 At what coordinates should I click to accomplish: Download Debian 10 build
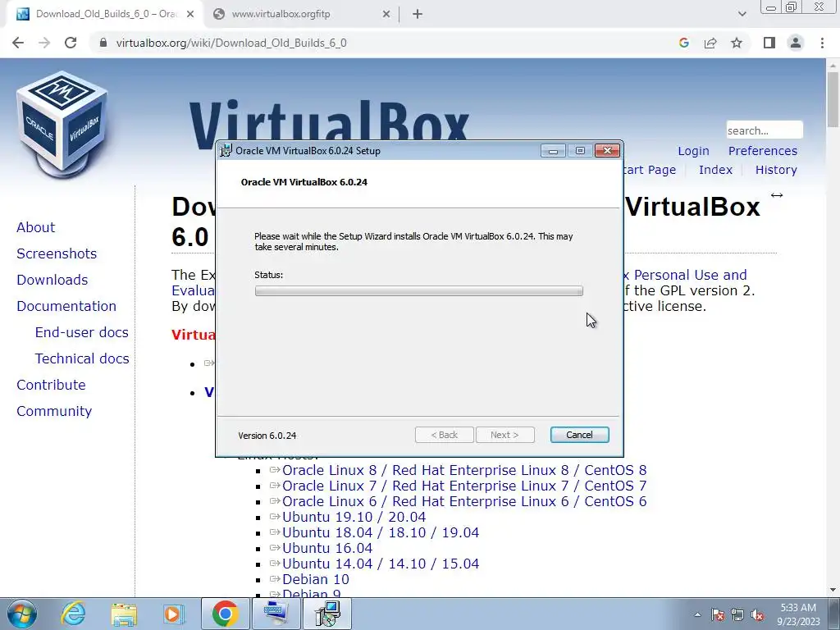pos(316,579)
